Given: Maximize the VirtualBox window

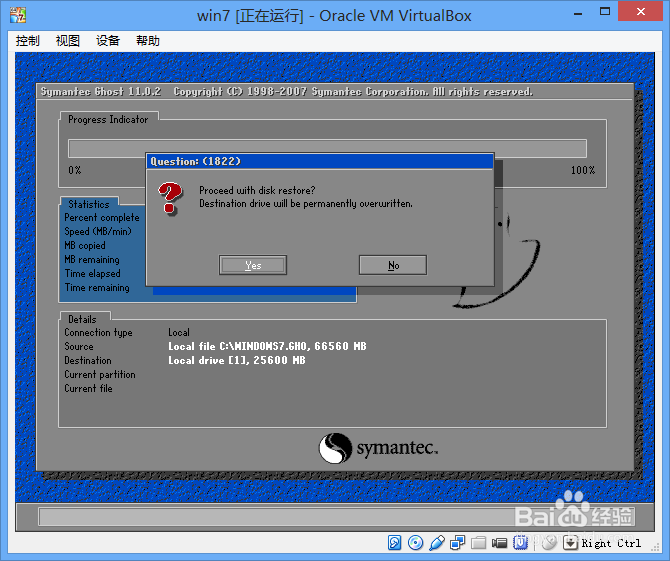Looking at the screenshot, I should [605, 12].
